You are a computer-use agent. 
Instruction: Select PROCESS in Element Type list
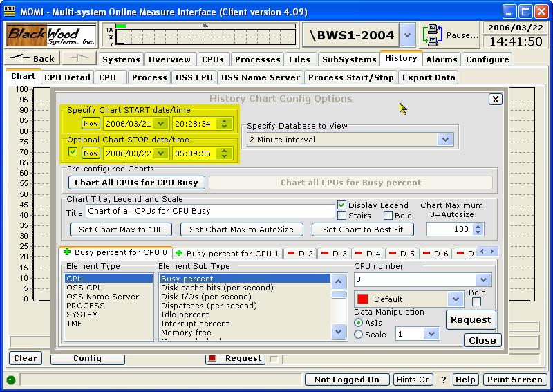click(x=86, y=306)
